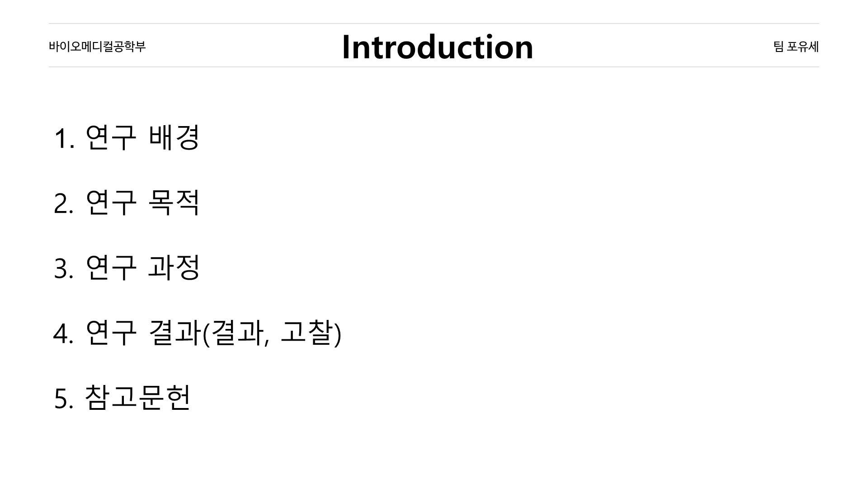
Task: Click the first 결과 before the parenthesis
Action: click(174, 333)
